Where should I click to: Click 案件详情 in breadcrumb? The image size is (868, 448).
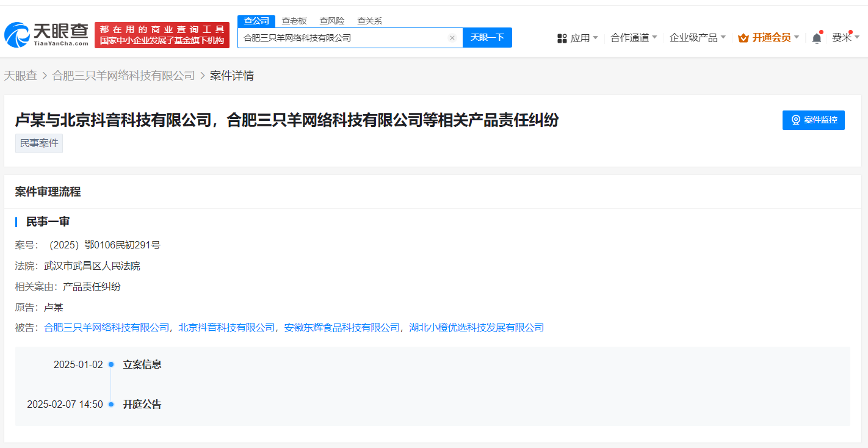232,76
